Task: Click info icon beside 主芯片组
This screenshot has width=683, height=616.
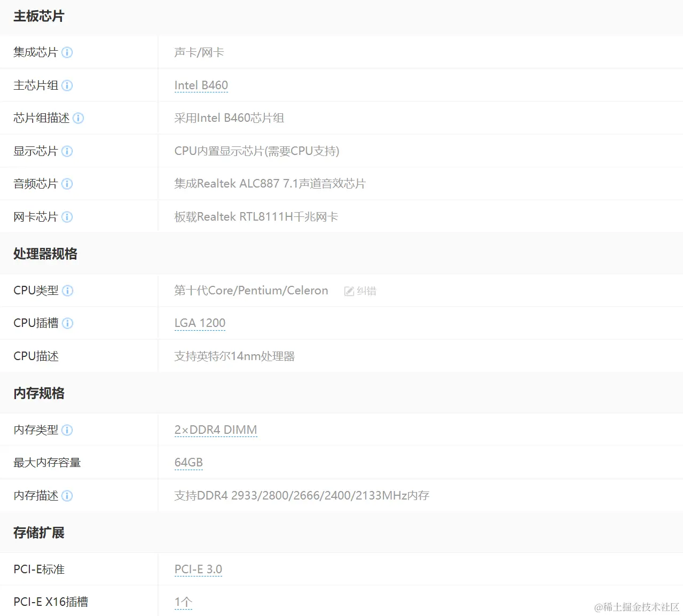Action: 67,85
